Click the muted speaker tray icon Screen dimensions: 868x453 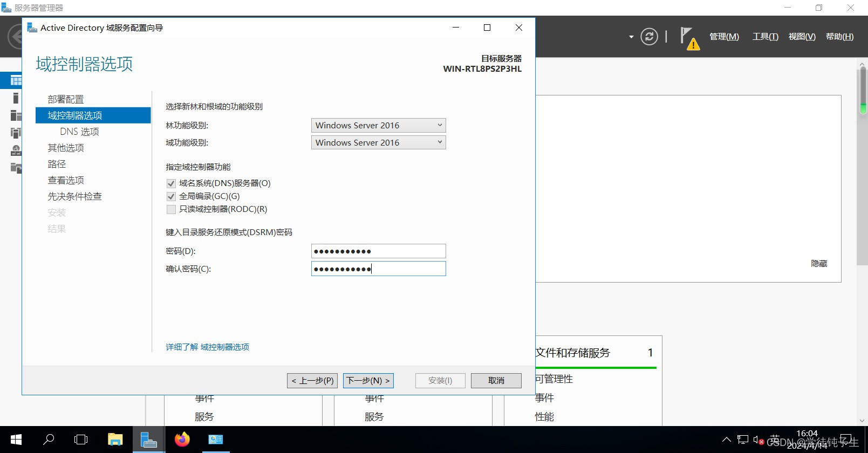[758, 440]
